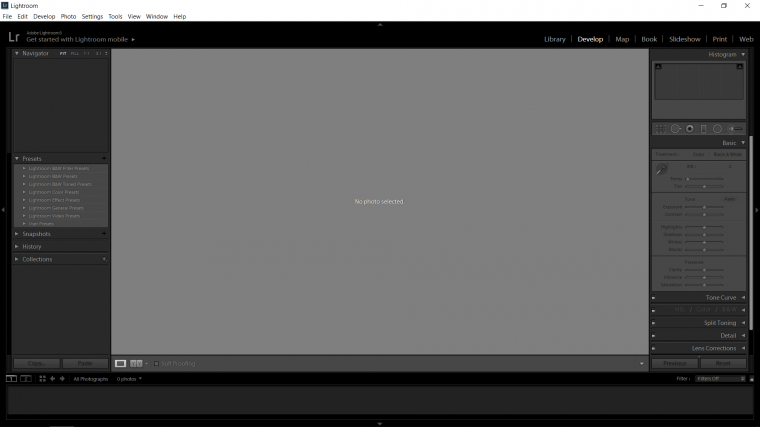Toggle Lens Corrections panel switch
Image resolution: width=760 pixels, height=427 pixels.
(654, 348)
